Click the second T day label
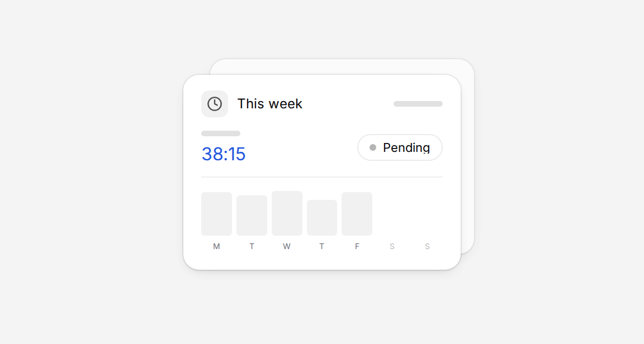This screenshot has height=344, width=644. (321, 246)
